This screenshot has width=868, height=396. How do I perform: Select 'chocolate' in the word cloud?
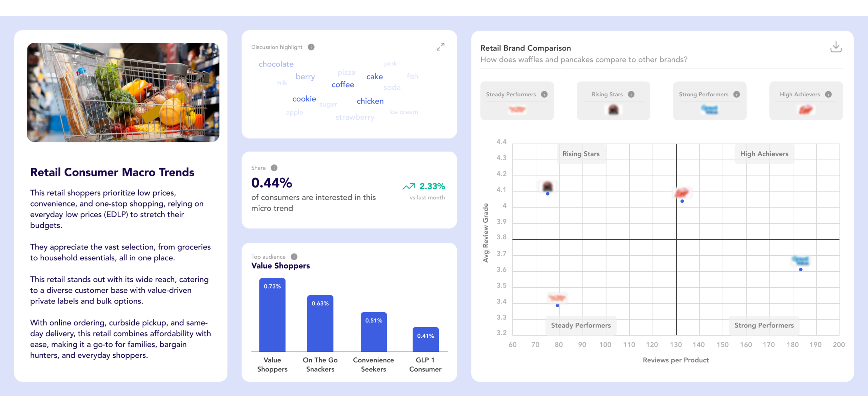(276, 64)
